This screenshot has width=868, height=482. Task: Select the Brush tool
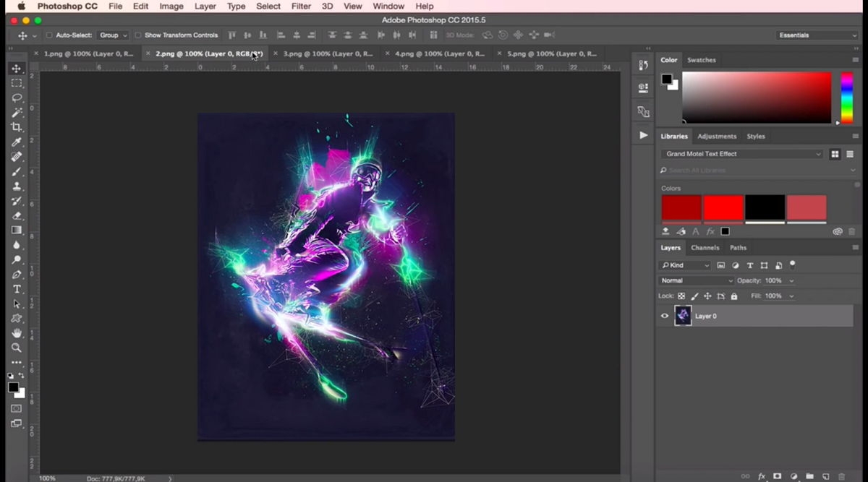pyautogui.click(x=17, y=171)
